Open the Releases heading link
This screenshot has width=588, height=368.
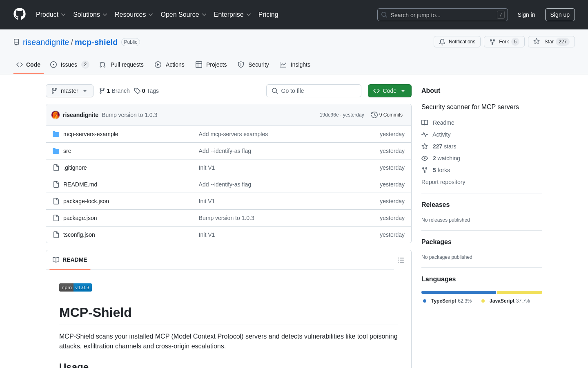coord(435,205)
